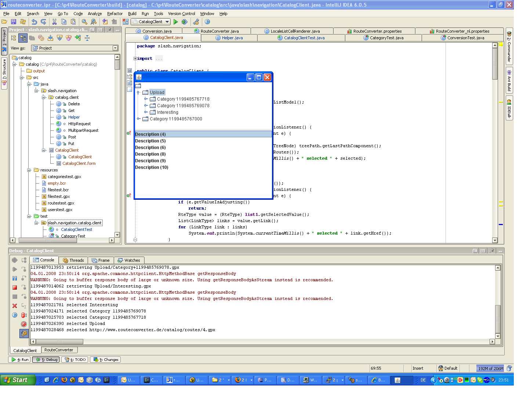Click the Cut scissors icon in toolbar

(54, 22)
